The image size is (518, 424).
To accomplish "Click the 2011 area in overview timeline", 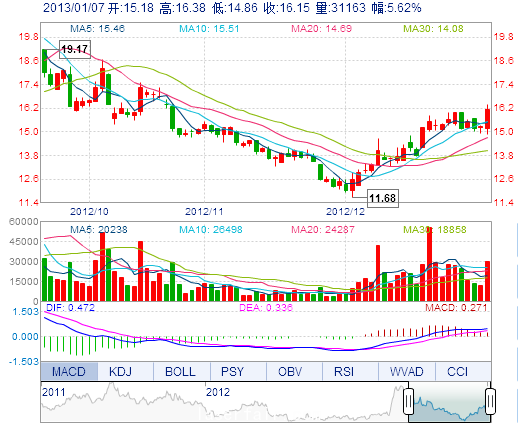I will pos(54,392).
